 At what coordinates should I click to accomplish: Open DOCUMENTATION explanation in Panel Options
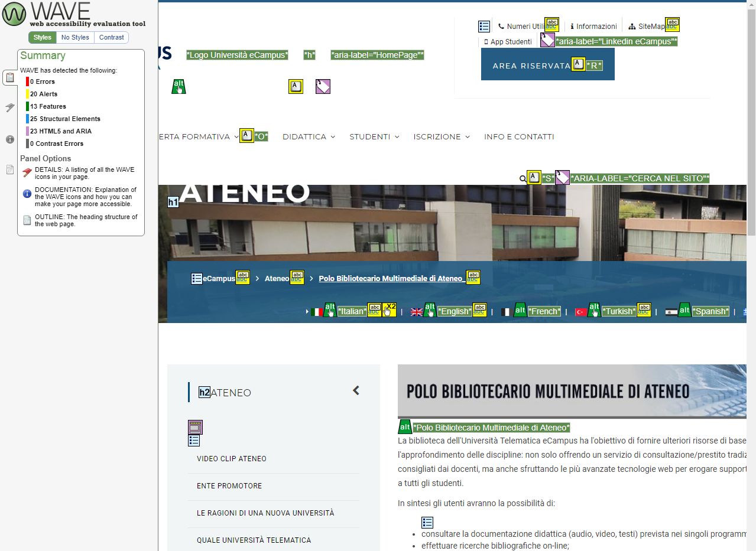pyautogui.click(x=80, y=197)
